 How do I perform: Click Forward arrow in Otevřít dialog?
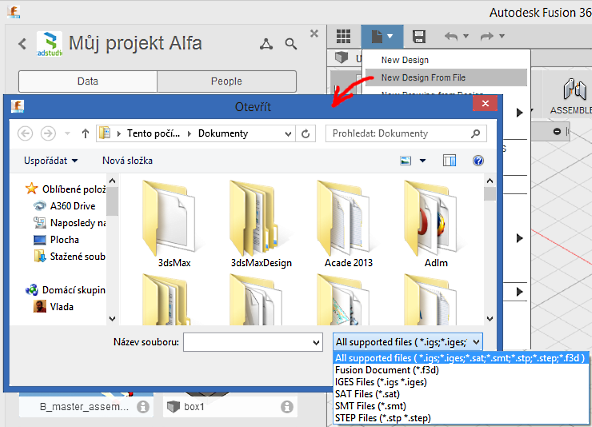point(48,133)
